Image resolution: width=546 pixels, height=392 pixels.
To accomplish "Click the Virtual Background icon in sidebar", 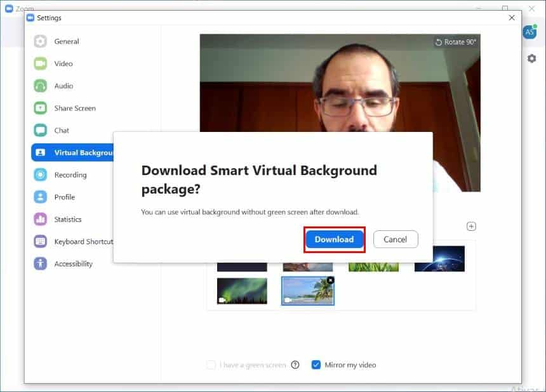I will coord(41,153).
